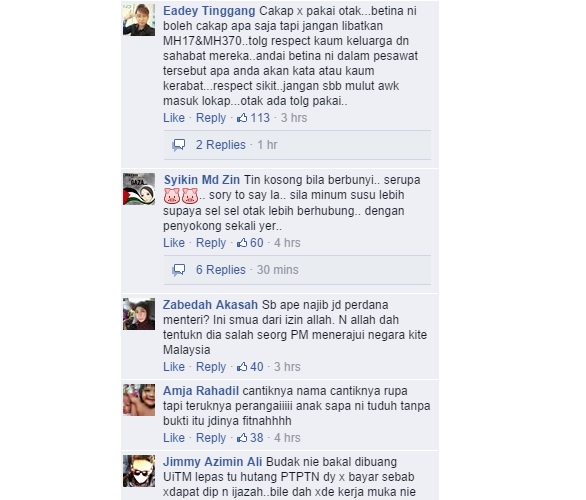Open Amja Rahadil's profile photo

(139, 400)
